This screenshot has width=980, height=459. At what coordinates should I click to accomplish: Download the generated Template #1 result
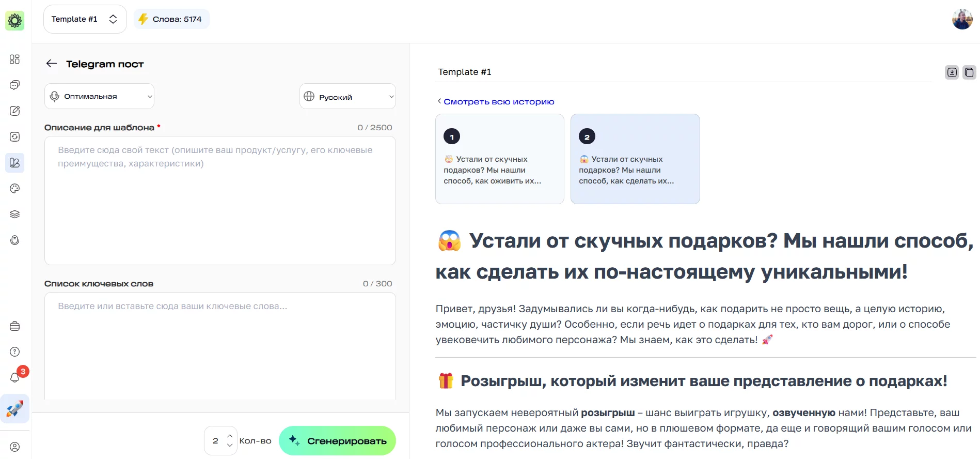(952, 72)
